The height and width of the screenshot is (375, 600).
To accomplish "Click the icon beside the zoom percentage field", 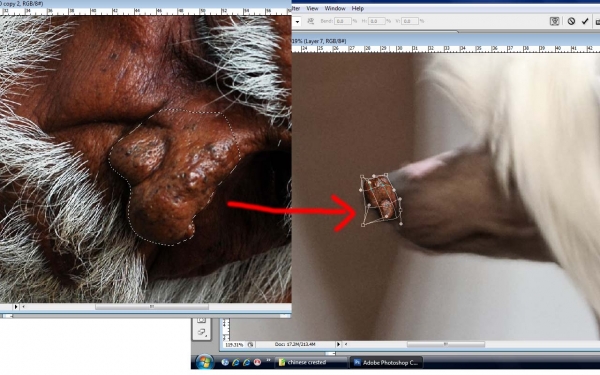I will tap(250, 345).
